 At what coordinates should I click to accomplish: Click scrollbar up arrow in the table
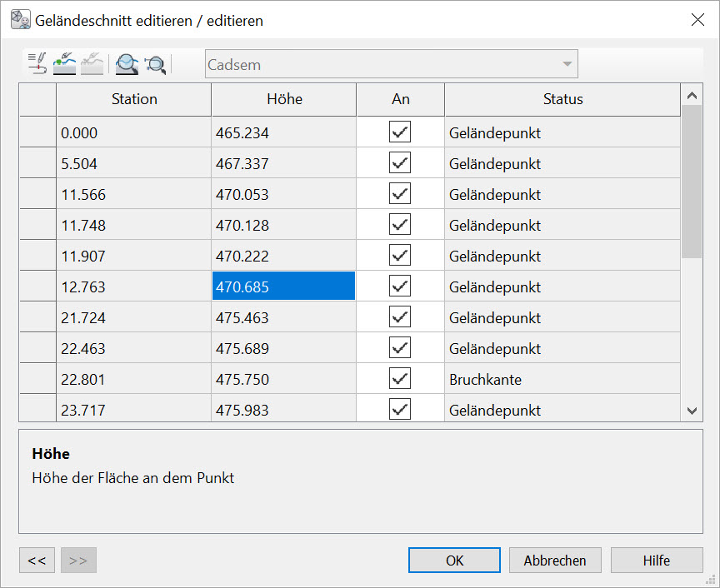coord(692,95)
